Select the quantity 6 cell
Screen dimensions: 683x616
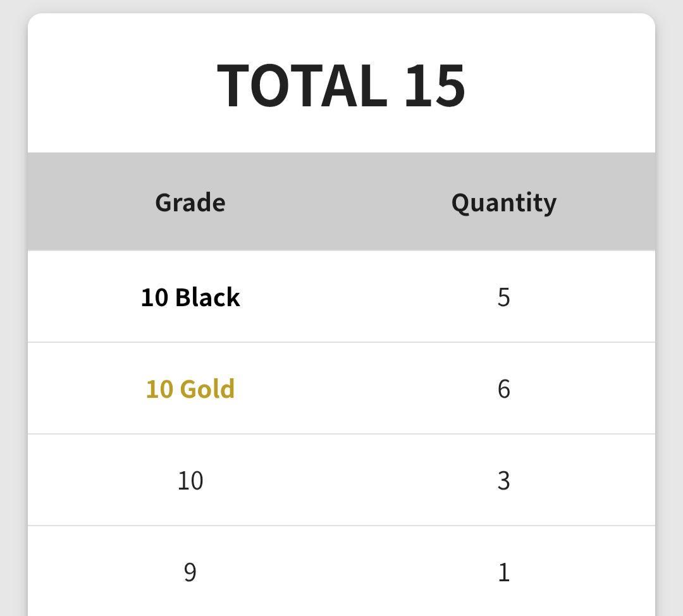(x=503, y=389)
